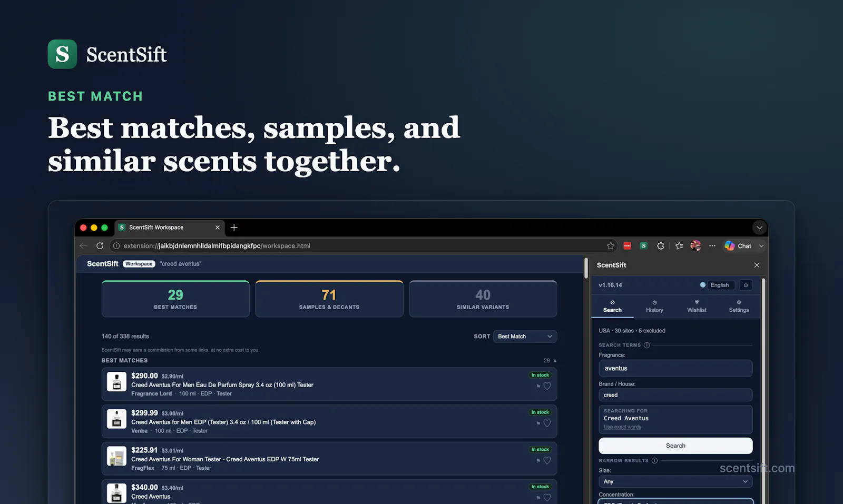This screenshot has width=843, height=504.
Task: Switch to the History tab
Action: tap(654, 307)
